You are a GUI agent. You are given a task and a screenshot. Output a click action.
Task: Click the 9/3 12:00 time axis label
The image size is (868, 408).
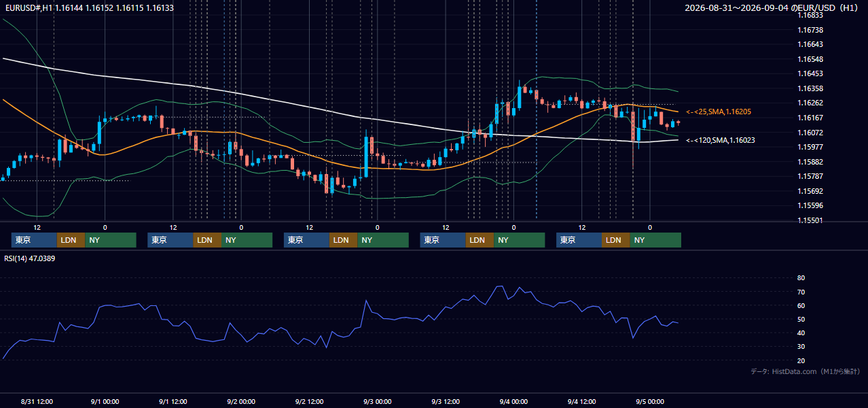tap(446, 402)
